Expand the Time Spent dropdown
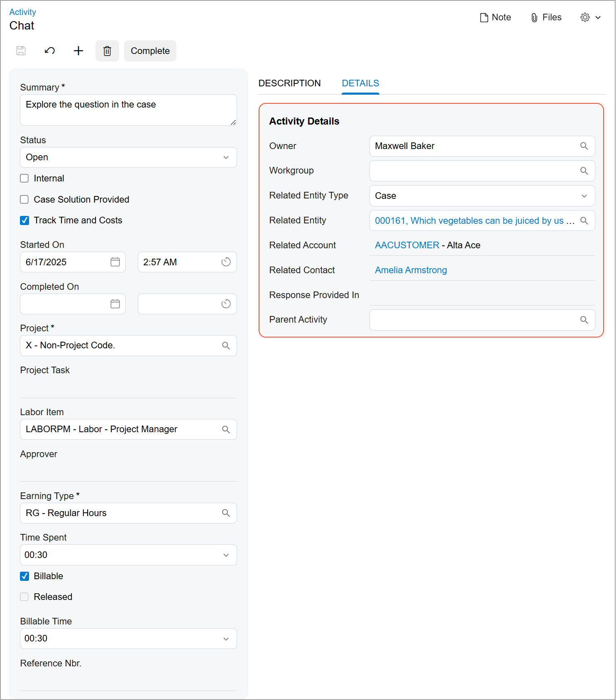The width and height of the screenshot is (616, 700). pos(226,555)
